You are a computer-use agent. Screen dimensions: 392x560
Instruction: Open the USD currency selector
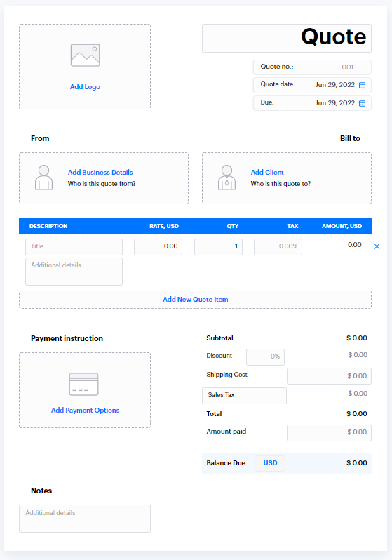270,463
